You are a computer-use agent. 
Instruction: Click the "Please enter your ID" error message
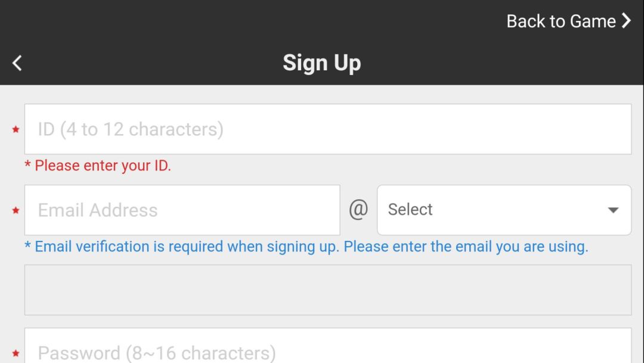click(100, 166)
